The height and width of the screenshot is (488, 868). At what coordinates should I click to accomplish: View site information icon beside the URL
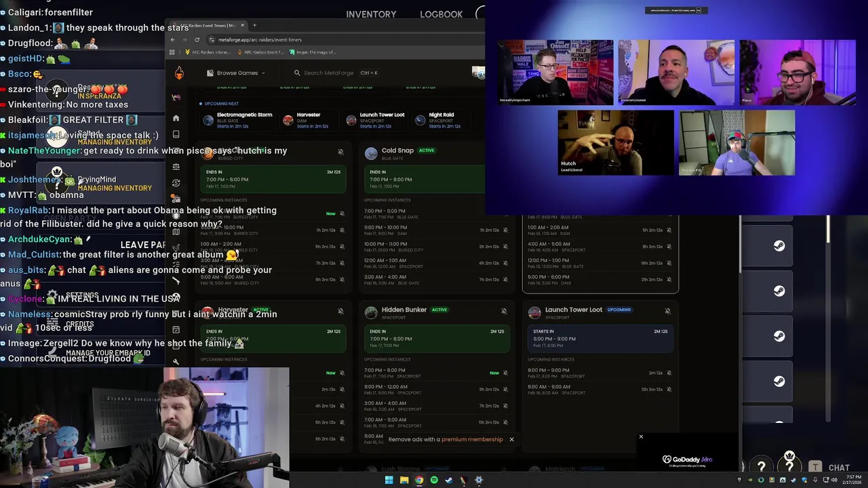pyautogui.click(x=212, y=39)
